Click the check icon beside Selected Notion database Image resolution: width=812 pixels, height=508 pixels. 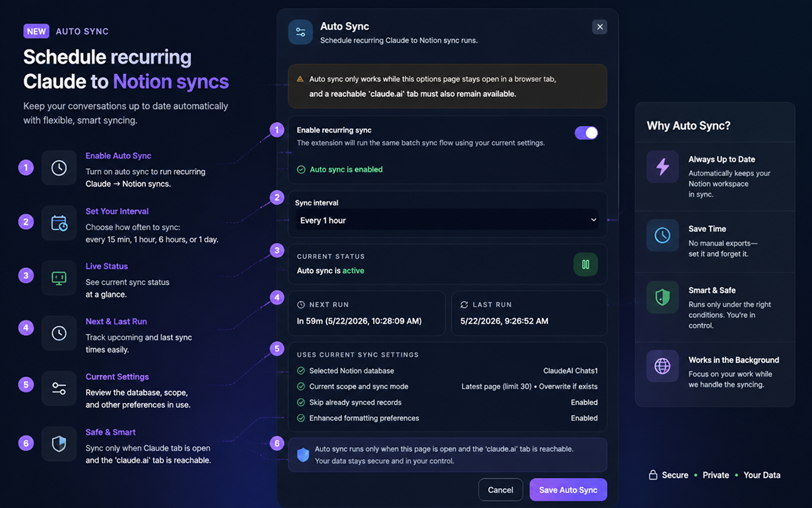tap(301, 371)
